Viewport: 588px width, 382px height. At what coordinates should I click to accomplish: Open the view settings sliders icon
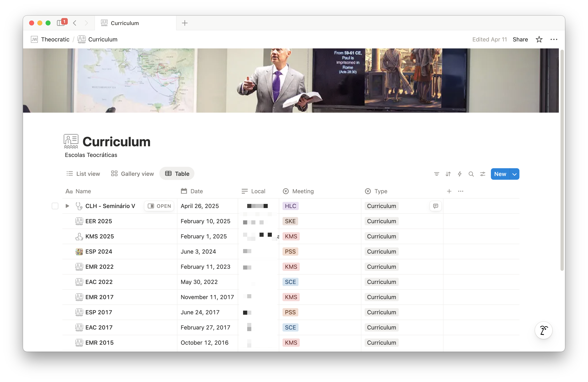(x=482, y=174)
